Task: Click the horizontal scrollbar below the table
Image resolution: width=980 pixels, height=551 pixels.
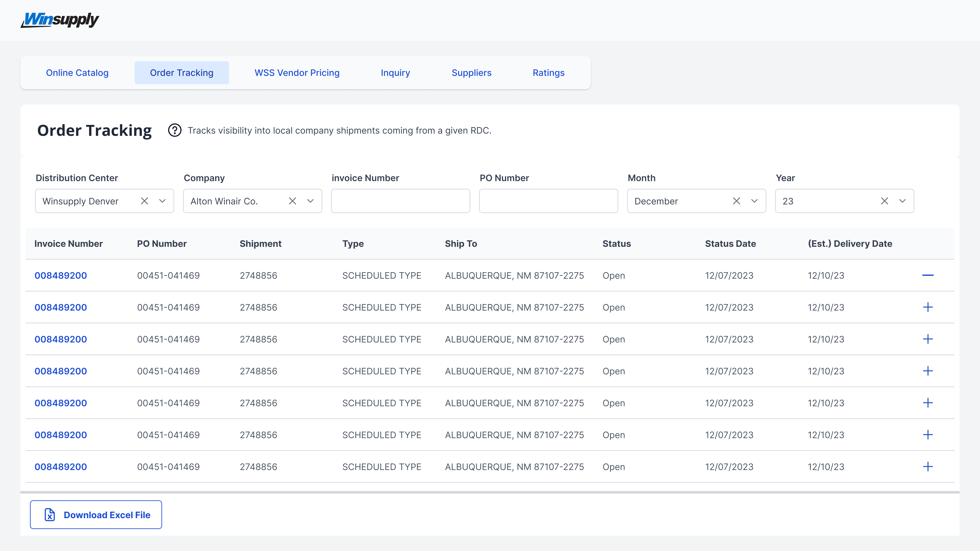Action: click(x=490, y=492)
